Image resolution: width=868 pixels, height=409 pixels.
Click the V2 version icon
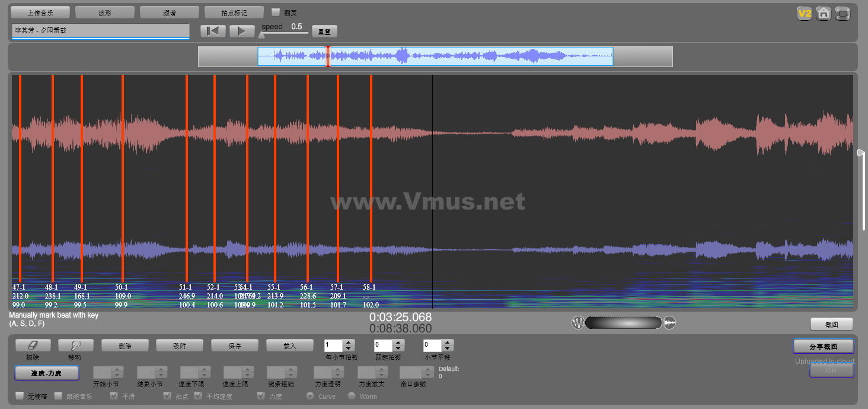(x=804, y=13)
